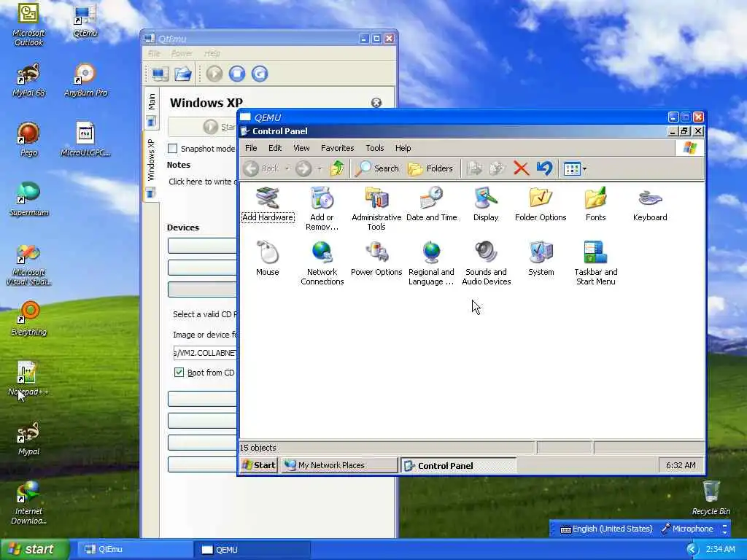
Task: Click the 15 objects status bar text
Action: [x=258, y=448]
